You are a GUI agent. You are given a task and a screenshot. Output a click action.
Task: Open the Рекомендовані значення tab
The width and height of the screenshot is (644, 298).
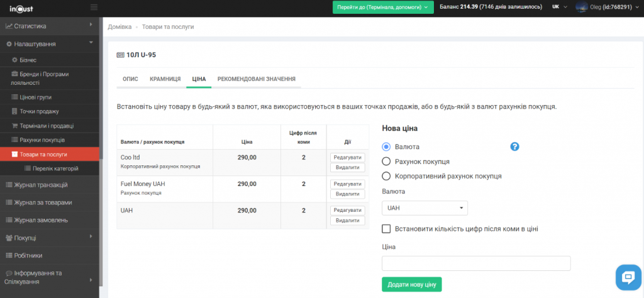(x=256, y=79)
